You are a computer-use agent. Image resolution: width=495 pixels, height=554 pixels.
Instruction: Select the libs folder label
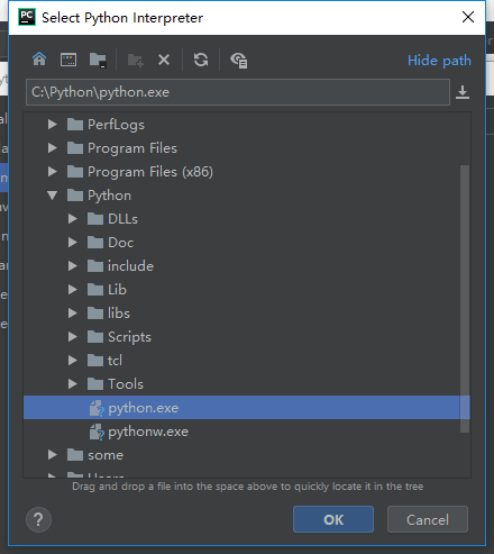pyautogui.click(x=119, y=313)
